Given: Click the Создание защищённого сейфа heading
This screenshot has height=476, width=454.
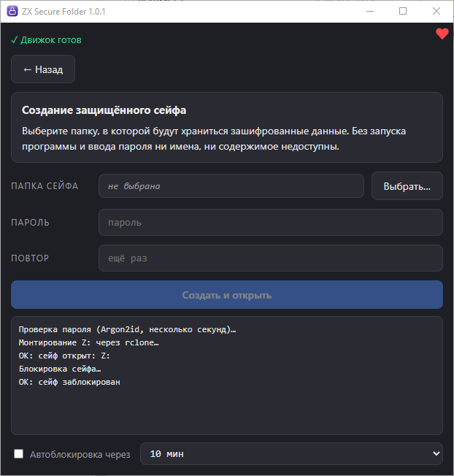Looking at the screenshot, I should (x=104, y=110).
